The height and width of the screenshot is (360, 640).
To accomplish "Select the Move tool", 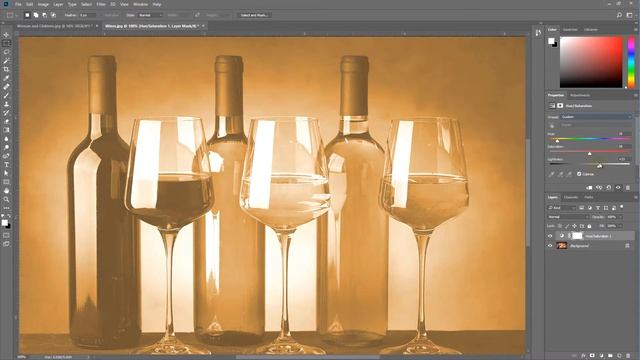I will click(x=6, y=35).
